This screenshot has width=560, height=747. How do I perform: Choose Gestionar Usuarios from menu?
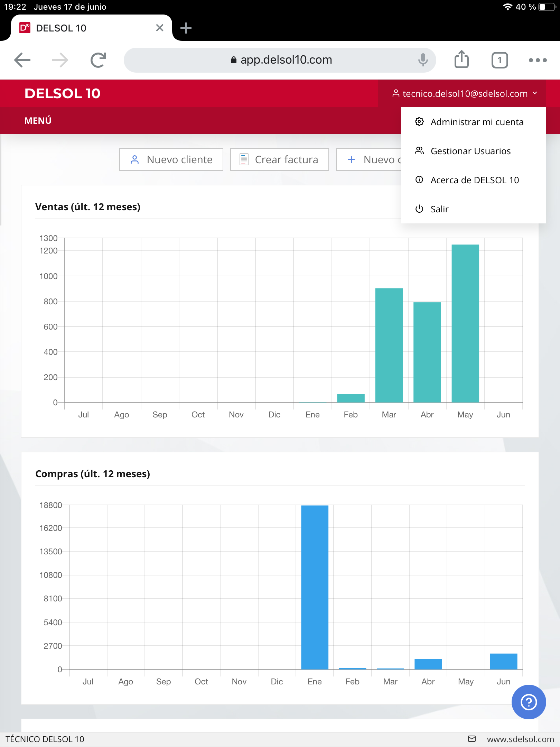(x=470, y=151)
